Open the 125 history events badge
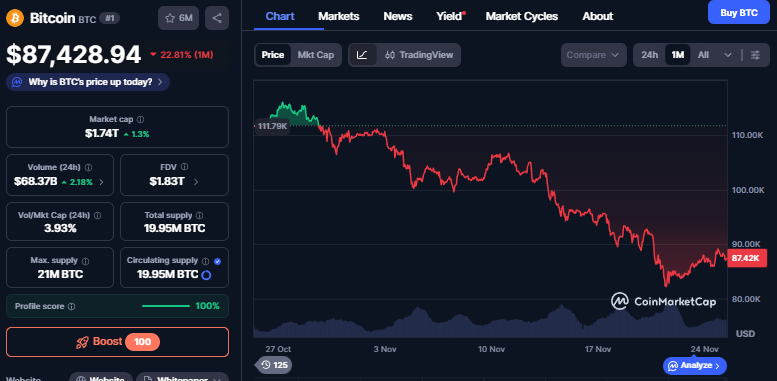 [275, 365]
